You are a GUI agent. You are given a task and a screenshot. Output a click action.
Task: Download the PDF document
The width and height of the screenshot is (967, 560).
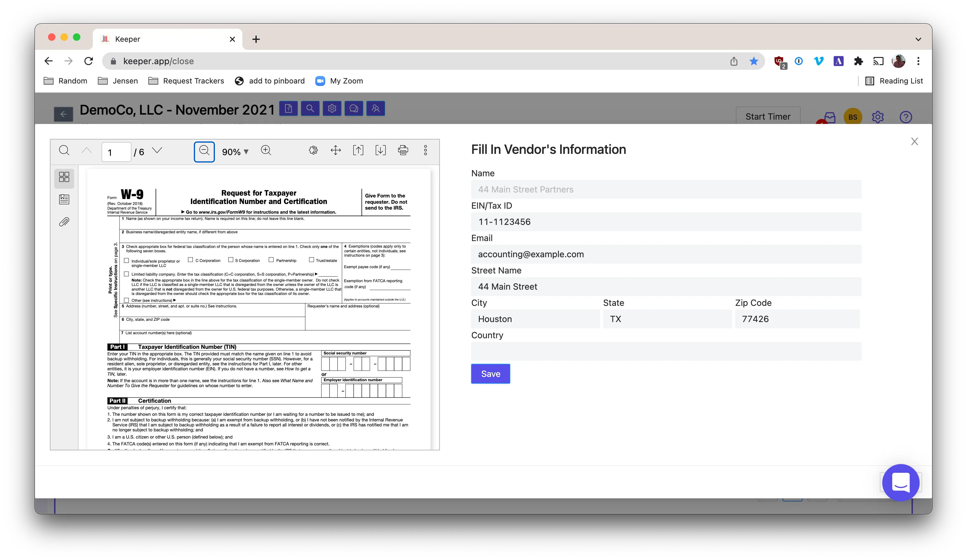pyautogui.click(x=380, y=150)
